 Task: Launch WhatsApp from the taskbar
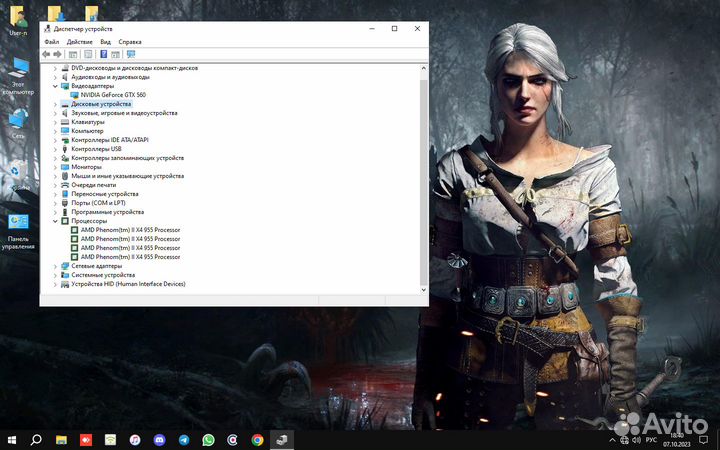(x=208, y=439)
